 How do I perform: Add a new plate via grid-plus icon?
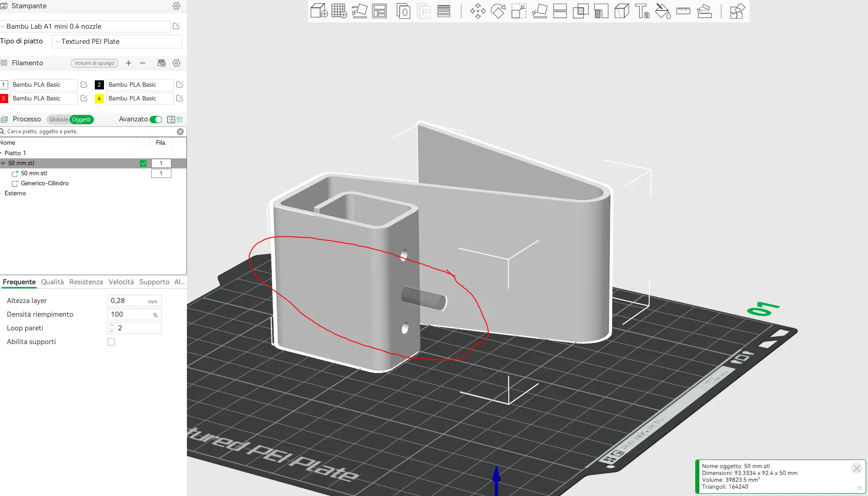[x=339, y=10]
